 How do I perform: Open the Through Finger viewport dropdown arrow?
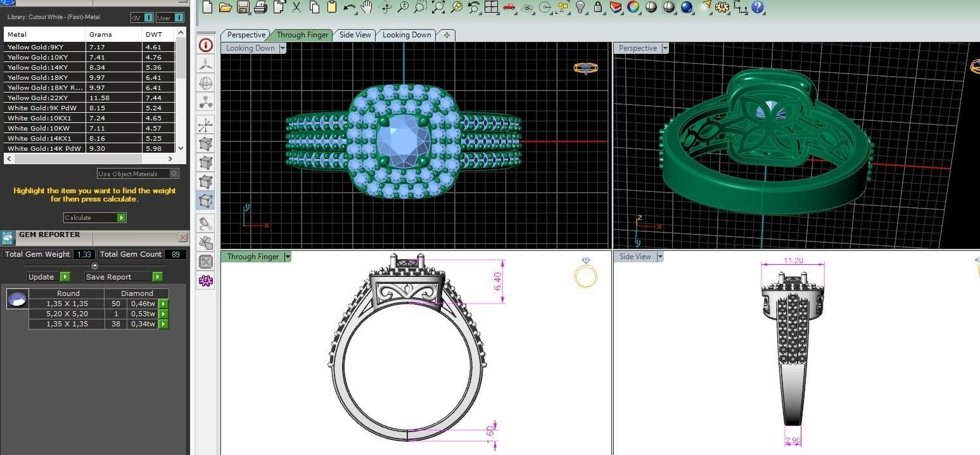[287, 257]
